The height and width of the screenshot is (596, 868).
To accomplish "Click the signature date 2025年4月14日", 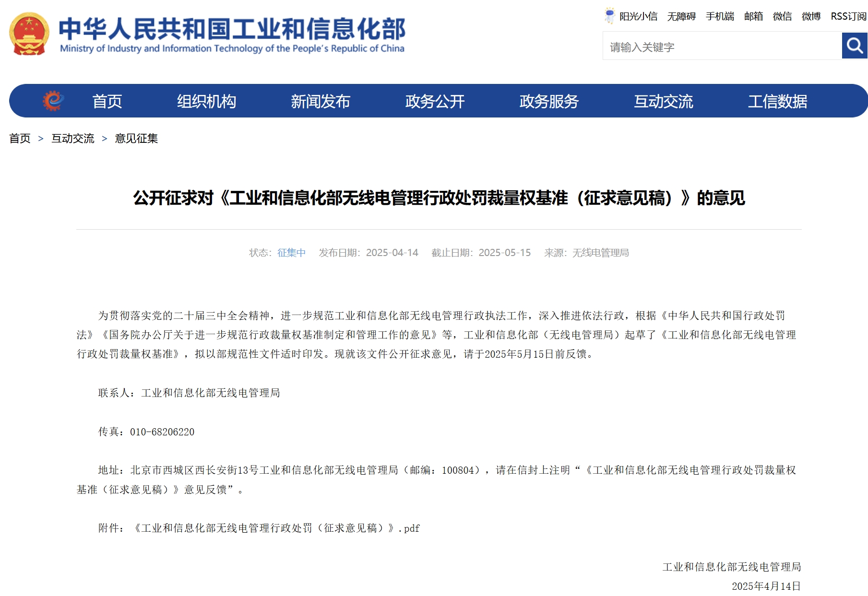I will click(x=766, y=586).
